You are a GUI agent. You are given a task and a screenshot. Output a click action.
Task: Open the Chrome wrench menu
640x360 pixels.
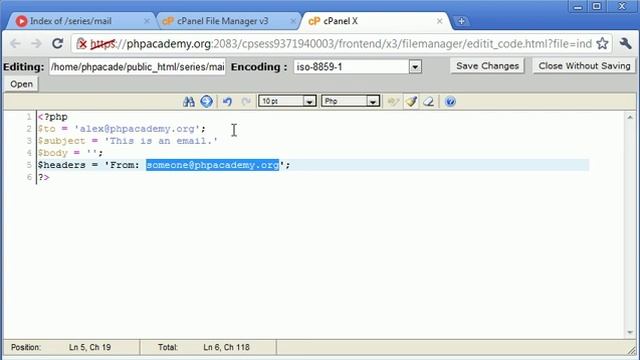pyautogui.click(x=625, y=43)
